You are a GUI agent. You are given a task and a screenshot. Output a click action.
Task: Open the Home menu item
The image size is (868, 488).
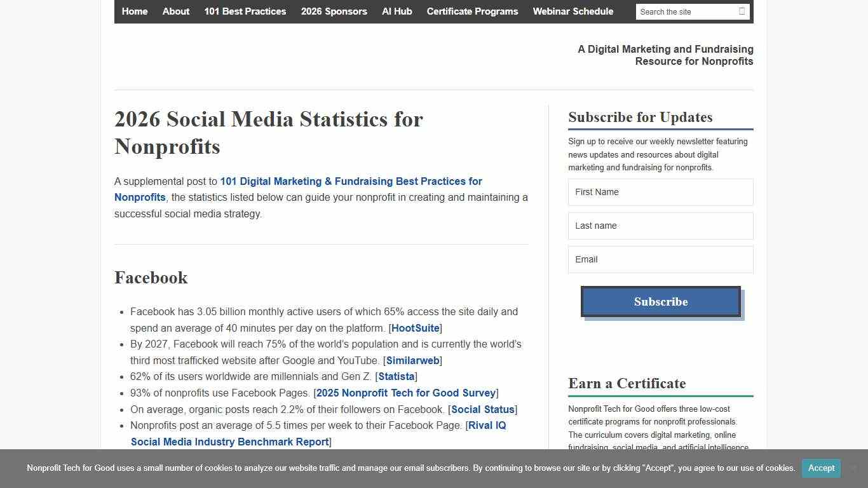point(134,11)
